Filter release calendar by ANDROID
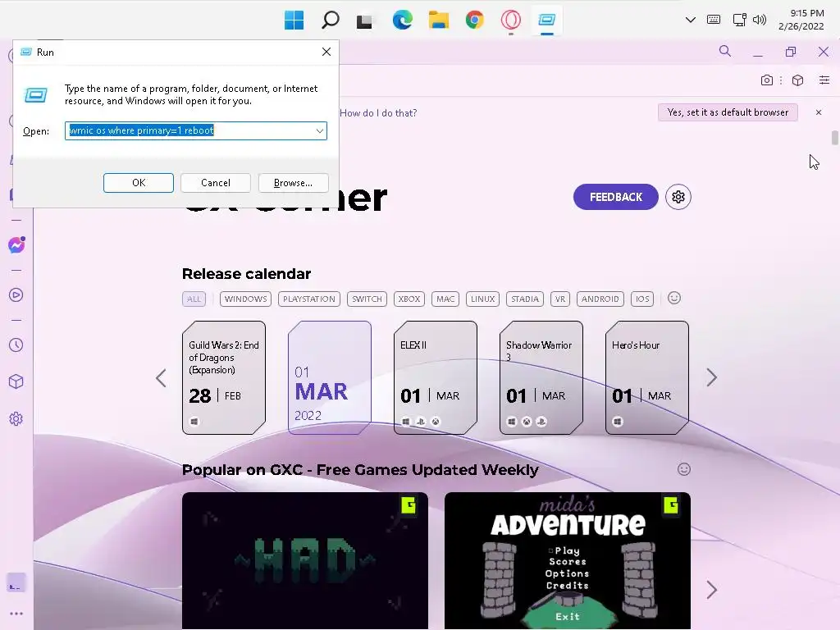Viewport: 840px width, 630px height. (600, 299)
